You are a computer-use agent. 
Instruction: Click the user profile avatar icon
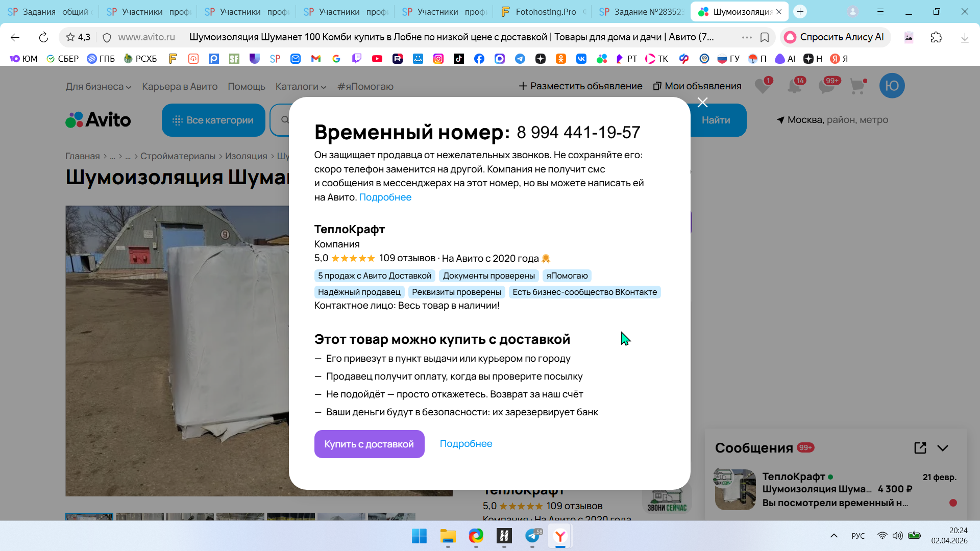[x=892, y=86]
